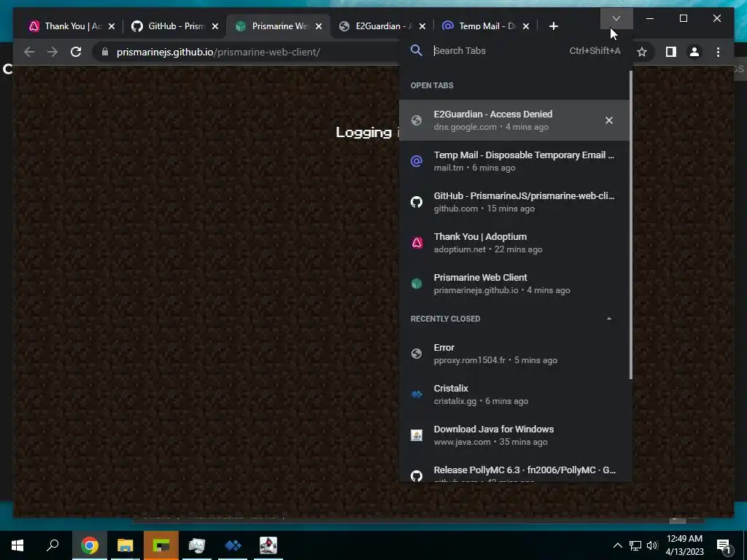747x560 pixels.
Task: Select E2Guardian - Access Denied in open tabs list
Action: pos(514,120)
